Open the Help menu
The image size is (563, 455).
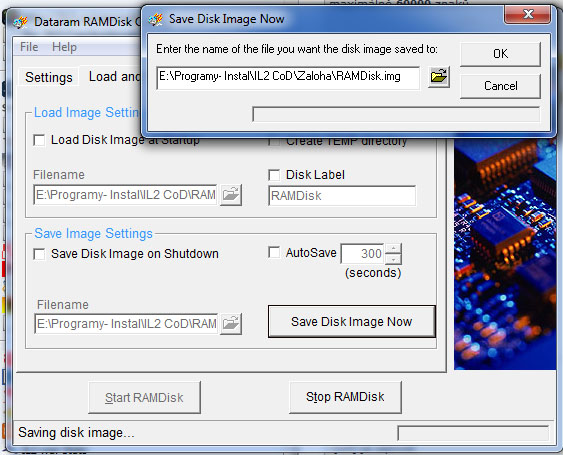[x=64, y=47]
